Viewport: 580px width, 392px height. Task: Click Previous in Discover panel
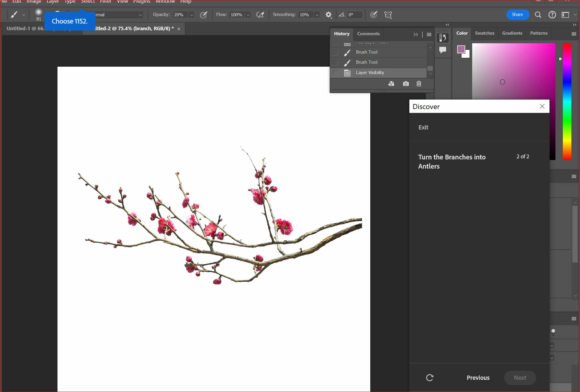(478, 377)
